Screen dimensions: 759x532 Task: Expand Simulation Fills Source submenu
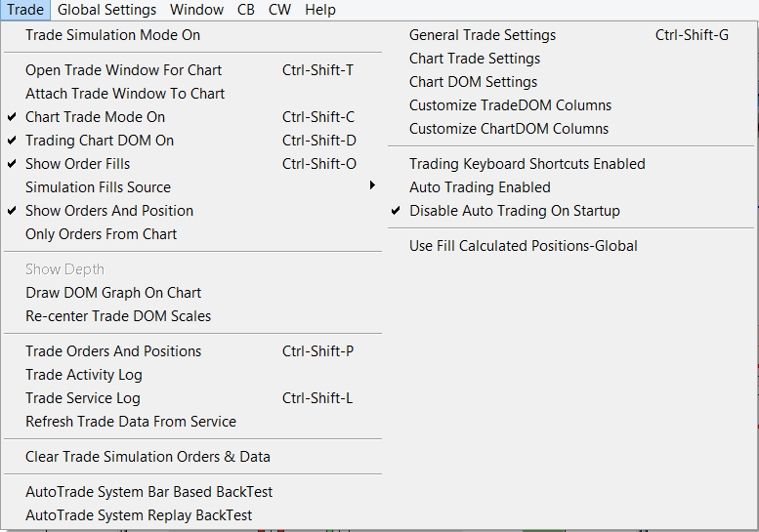tap(98, 187)
